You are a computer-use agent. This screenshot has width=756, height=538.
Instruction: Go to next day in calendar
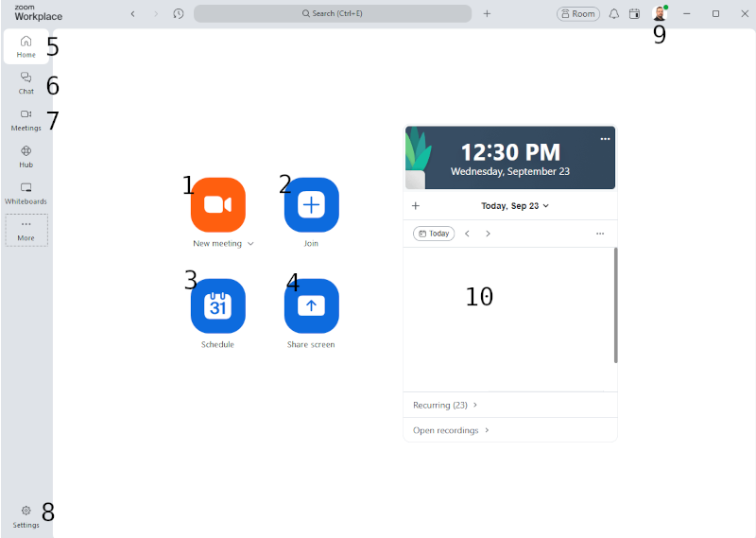coord(488,234)
